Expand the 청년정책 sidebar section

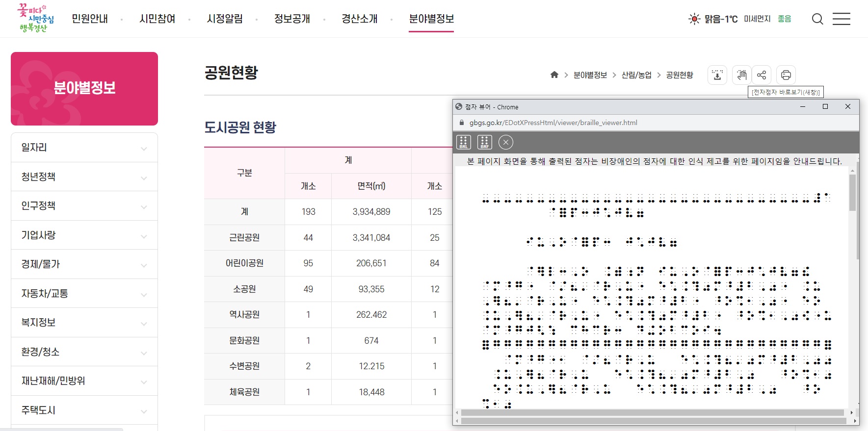pos(84,177)
